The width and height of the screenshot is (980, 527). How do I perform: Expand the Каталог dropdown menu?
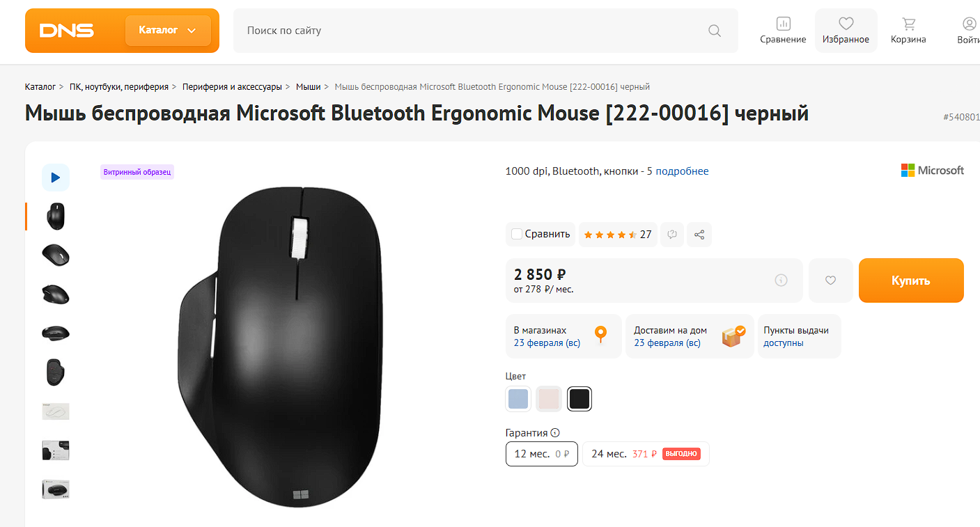[168, 31]
